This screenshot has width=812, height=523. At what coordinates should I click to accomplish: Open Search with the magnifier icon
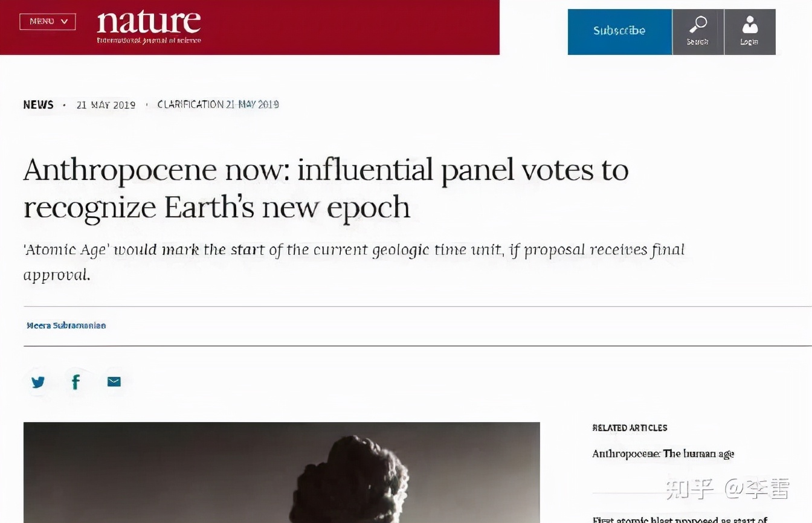(698, 31)
